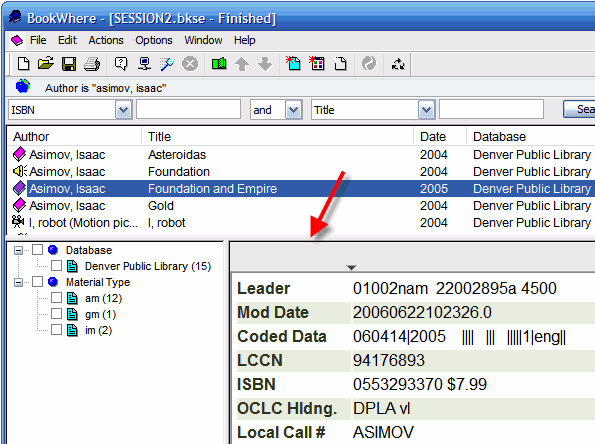Click the film camera icon for I, robot
Viewport: 595px width, 444px height.
tap(18, 221)
